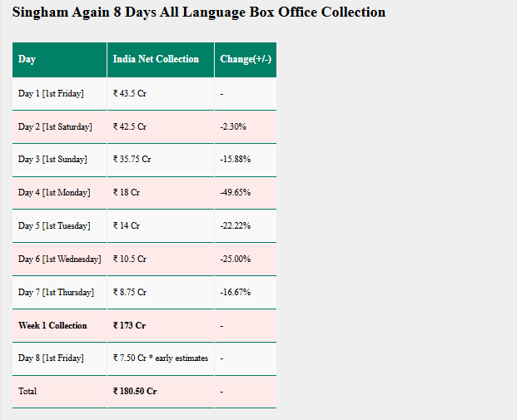
Task: Select the '₹ 7.50 Cr * early estimates' cell
Action: click(x=161, y=358)
